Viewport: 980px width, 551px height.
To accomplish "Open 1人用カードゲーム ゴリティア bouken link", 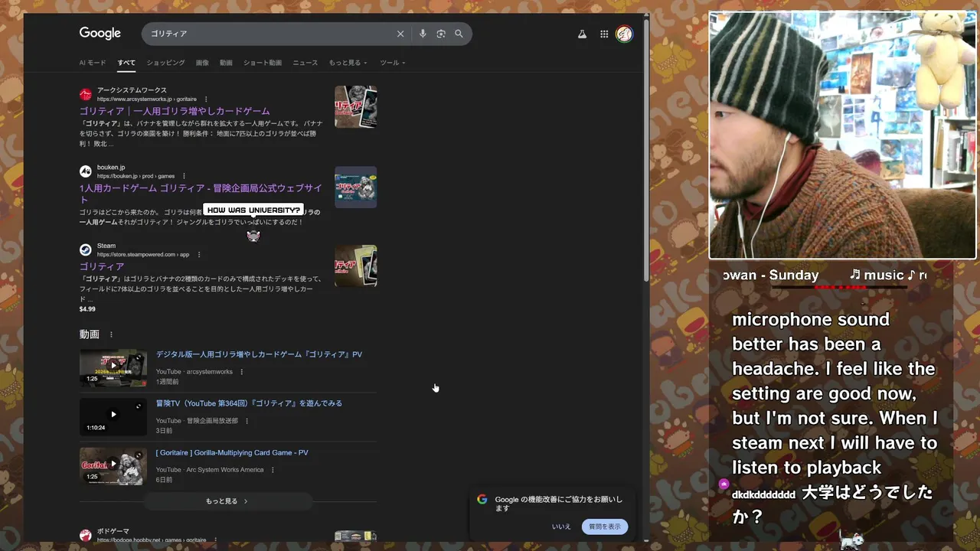I will [x=201, y=194].
